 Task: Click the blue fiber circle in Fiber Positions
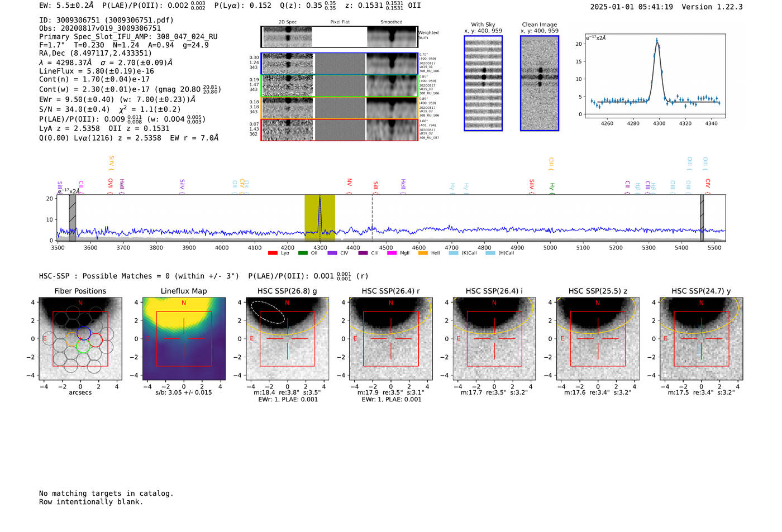pos(84,333)
